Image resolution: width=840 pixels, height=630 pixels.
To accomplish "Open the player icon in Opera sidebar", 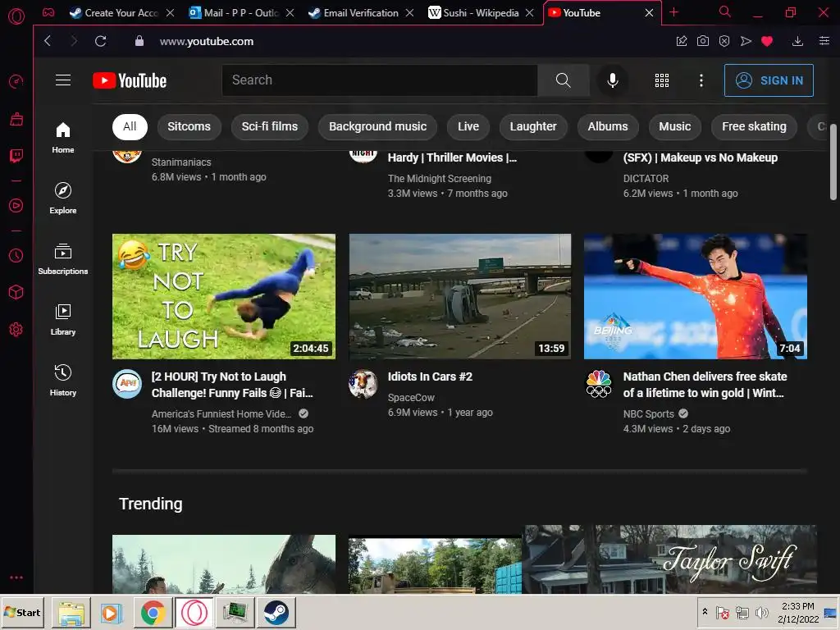I will click(16, 206).
